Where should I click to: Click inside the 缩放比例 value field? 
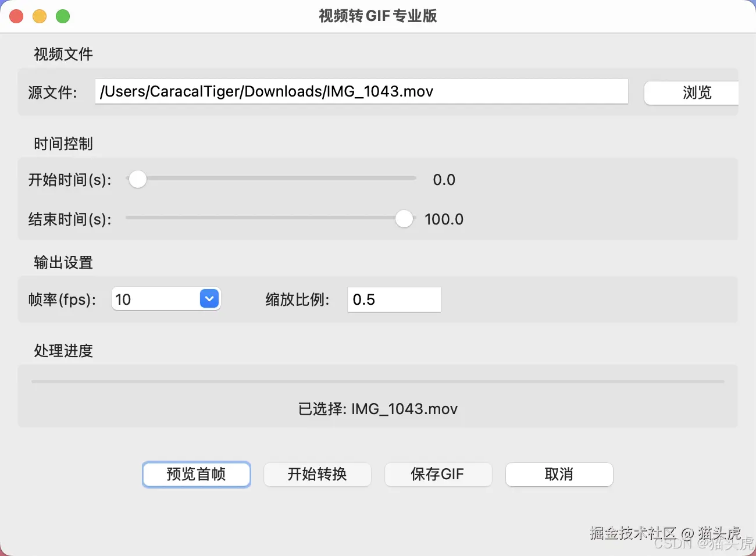tap(394, 300)
